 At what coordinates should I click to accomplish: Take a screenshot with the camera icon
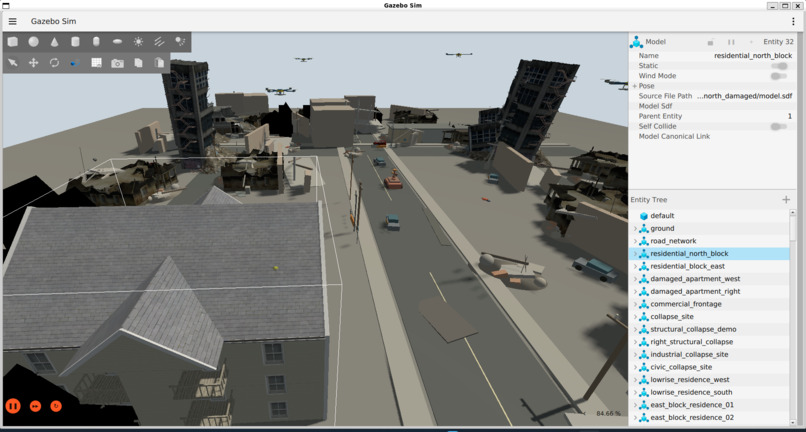[117, 63]
